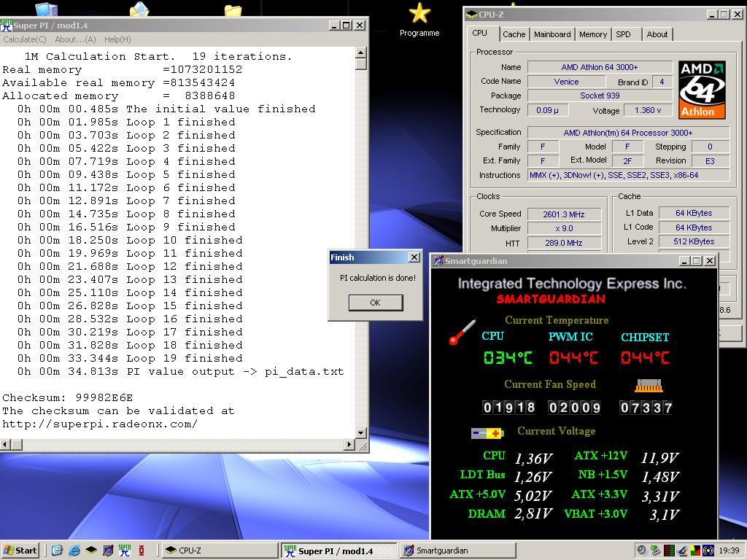Click the multicolor square tray icon
This screenshot has height=560, width=747.
pyautogui.click(x=695, y=551)
